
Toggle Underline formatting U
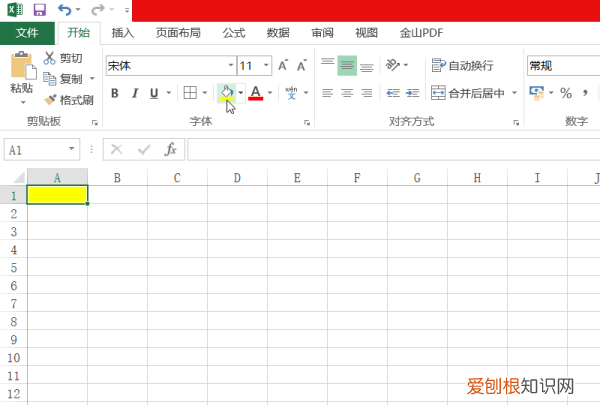coord(154,93)
